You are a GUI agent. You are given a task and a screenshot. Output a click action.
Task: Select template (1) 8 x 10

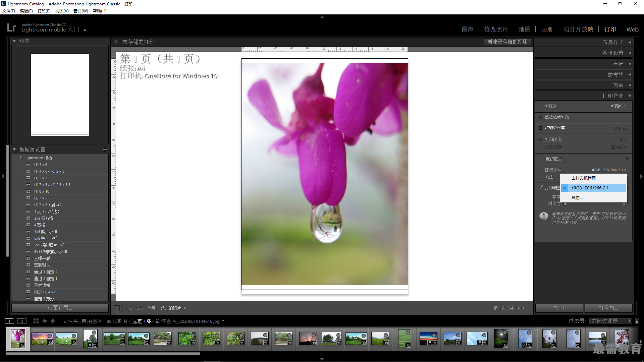(42, 191)
